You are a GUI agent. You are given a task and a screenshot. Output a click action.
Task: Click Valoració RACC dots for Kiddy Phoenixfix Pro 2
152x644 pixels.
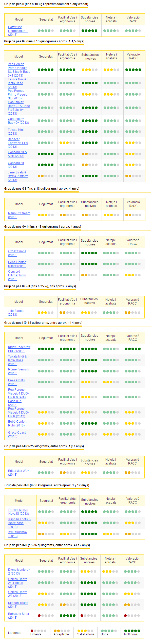tap(133, 349)
